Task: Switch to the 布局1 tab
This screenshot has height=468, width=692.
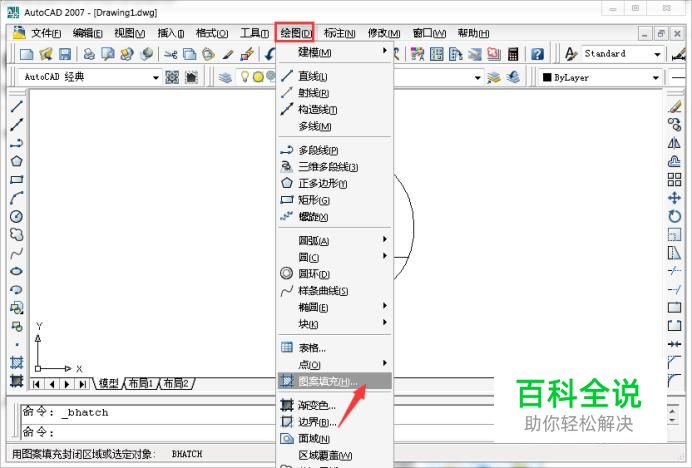Action: click(x=140, y=383)
